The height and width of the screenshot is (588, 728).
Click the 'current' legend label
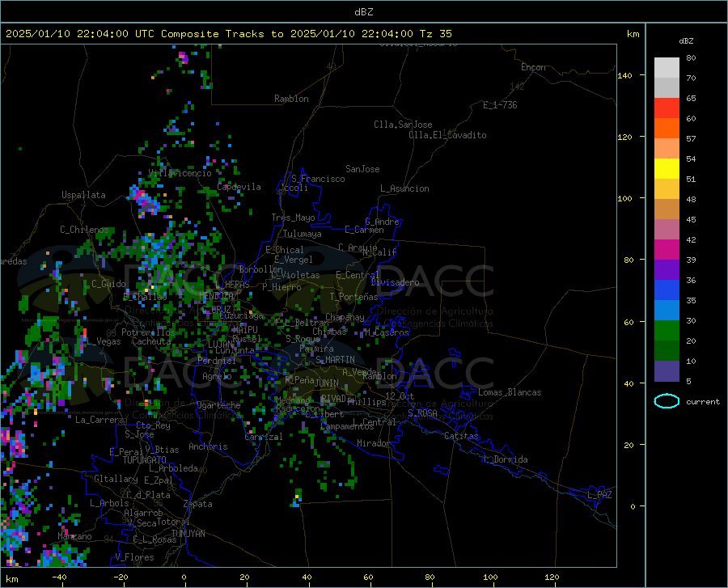[x=703, y=402]
